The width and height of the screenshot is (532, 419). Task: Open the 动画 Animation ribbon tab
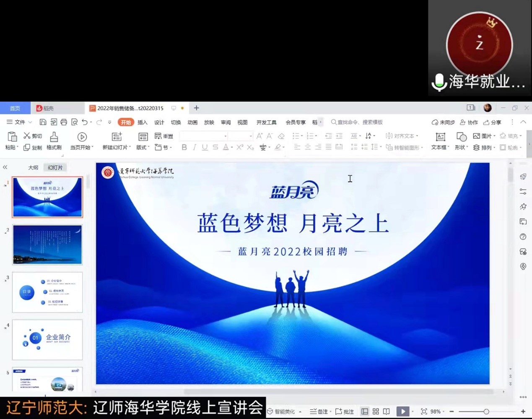point(192,122)
